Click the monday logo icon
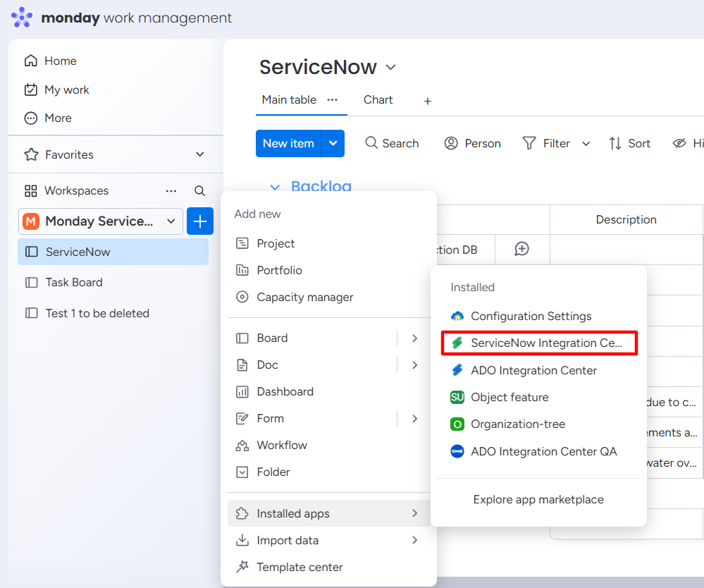704x588 pixels. pyautogui.click(x=22, y=18)
